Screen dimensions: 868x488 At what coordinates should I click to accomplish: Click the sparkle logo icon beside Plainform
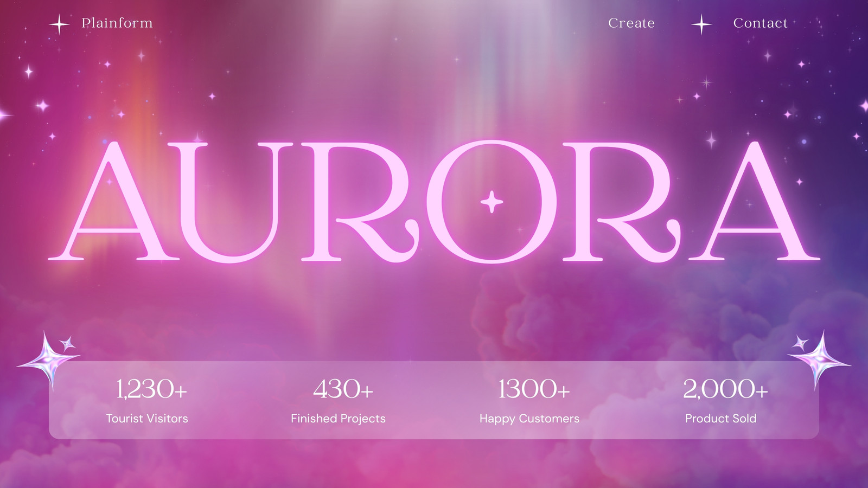click(59, 24)
